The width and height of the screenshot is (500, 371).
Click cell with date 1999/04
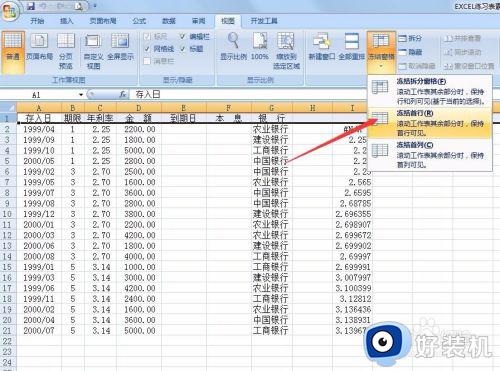pos(39,129)
